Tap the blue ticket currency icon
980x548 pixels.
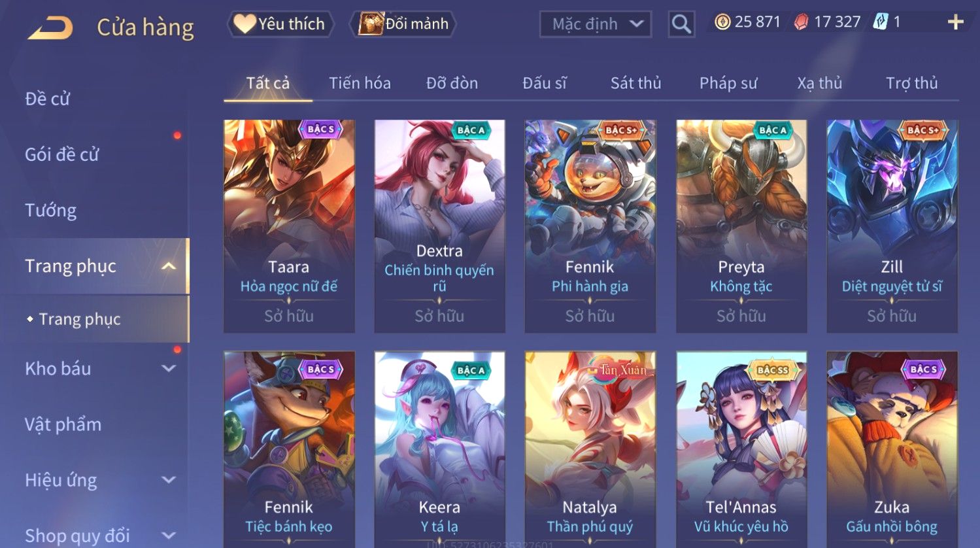(x=880, y=22)
